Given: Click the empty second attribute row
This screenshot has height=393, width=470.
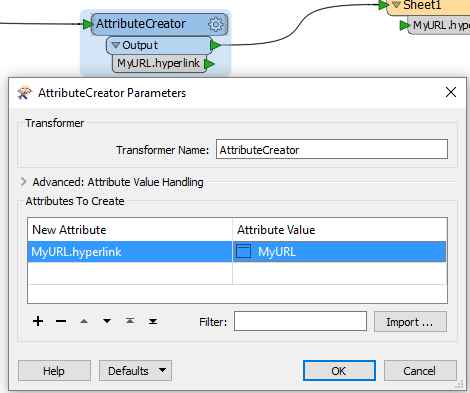Looking at the screenshot, I should point(237,273).
